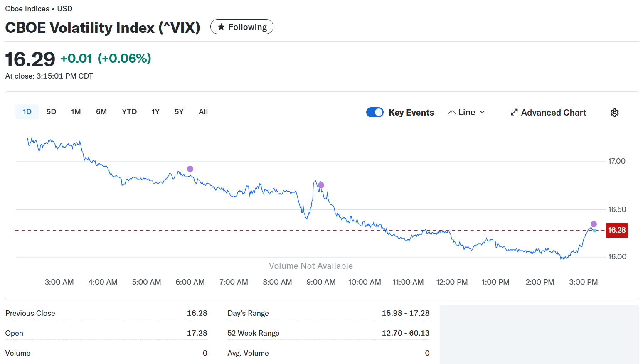Click the Avg. Volume label

[x=248, y=353]
